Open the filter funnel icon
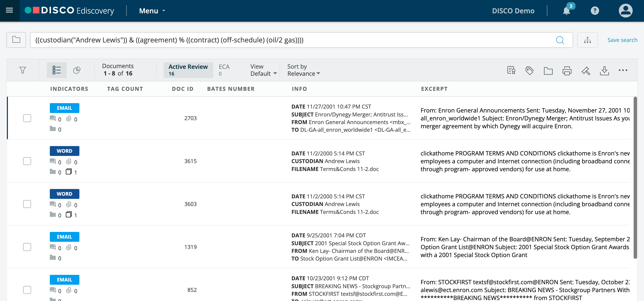 point(23,70)
